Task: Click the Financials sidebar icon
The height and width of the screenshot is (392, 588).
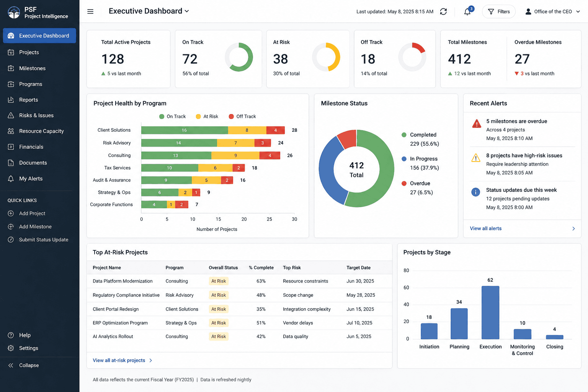Action: (x=11, y=147)
